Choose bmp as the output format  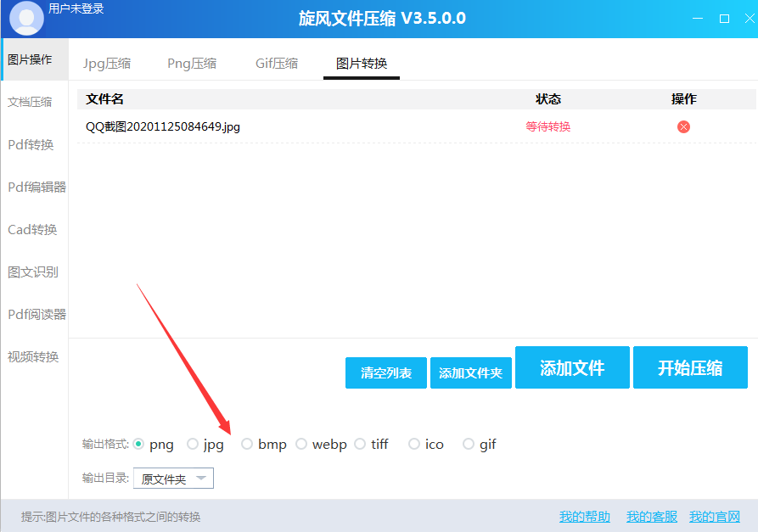247,444
